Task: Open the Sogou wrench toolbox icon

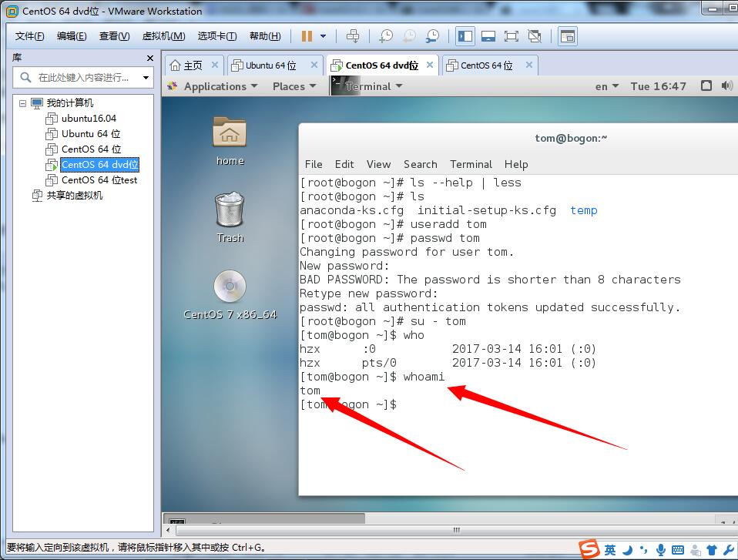Action: pos(729,550)
